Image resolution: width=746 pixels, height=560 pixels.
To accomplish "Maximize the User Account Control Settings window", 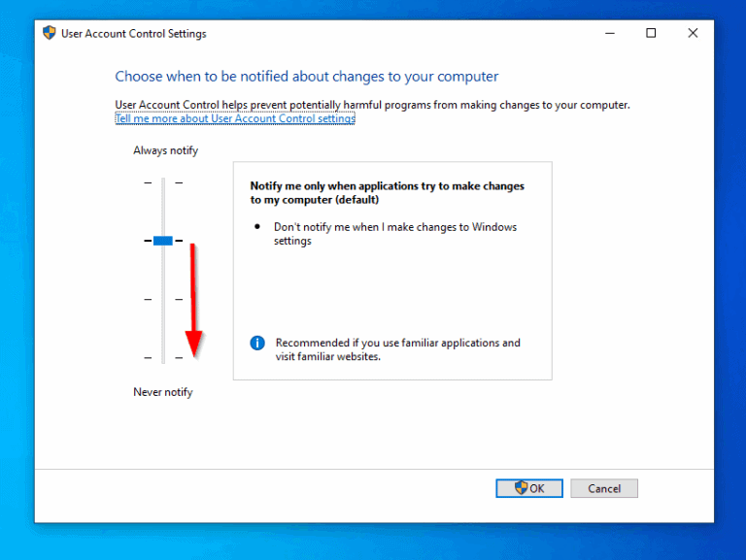I will (x=651, y=33).
